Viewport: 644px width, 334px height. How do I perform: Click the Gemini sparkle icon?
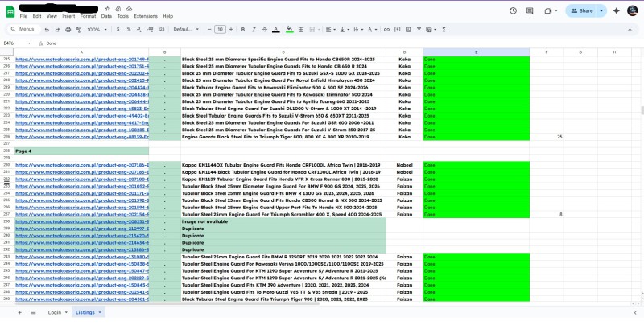[616, 10]
